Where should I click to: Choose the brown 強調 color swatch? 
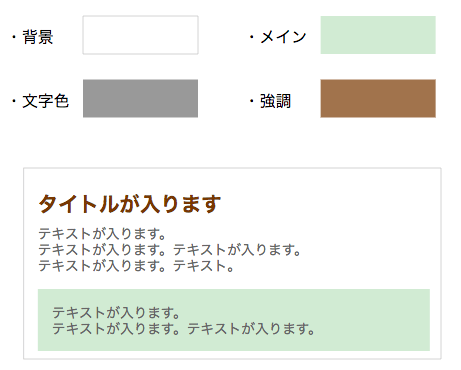pos(378,98)
